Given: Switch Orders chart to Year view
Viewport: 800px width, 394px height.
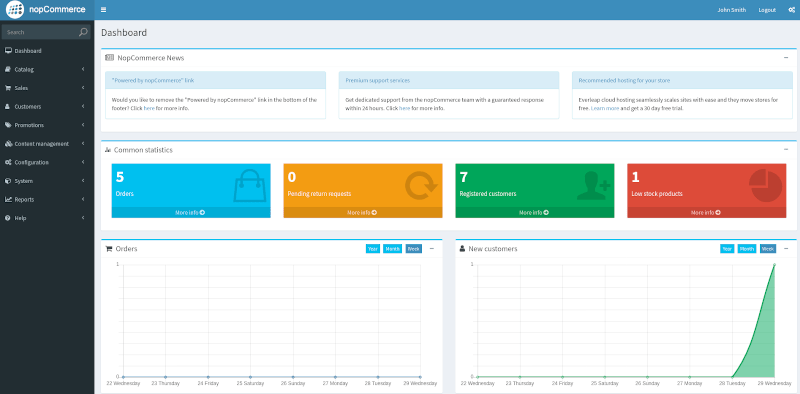Looking at the screenshot, I should 373,249.
